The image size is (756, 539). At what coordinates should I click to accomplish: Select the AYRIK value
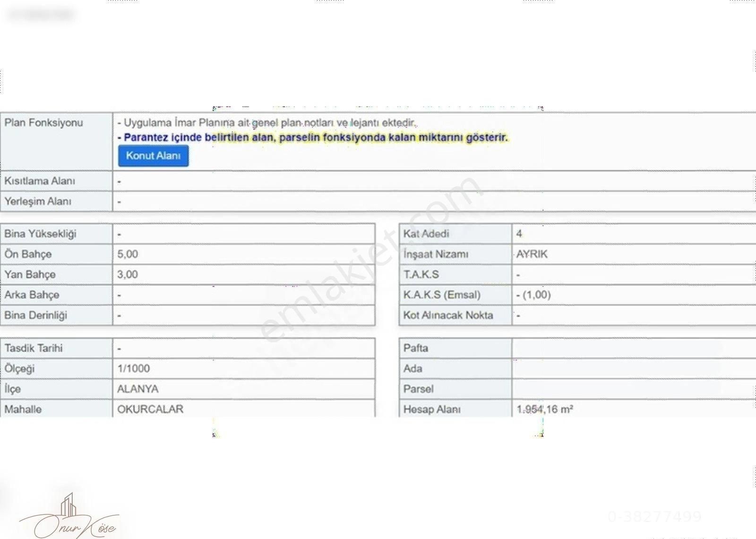point(532,254)
